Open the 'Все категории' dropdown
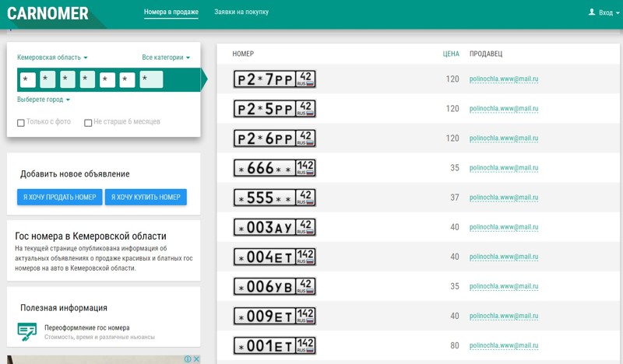623x364 pixels. click(x=166, y=58)
